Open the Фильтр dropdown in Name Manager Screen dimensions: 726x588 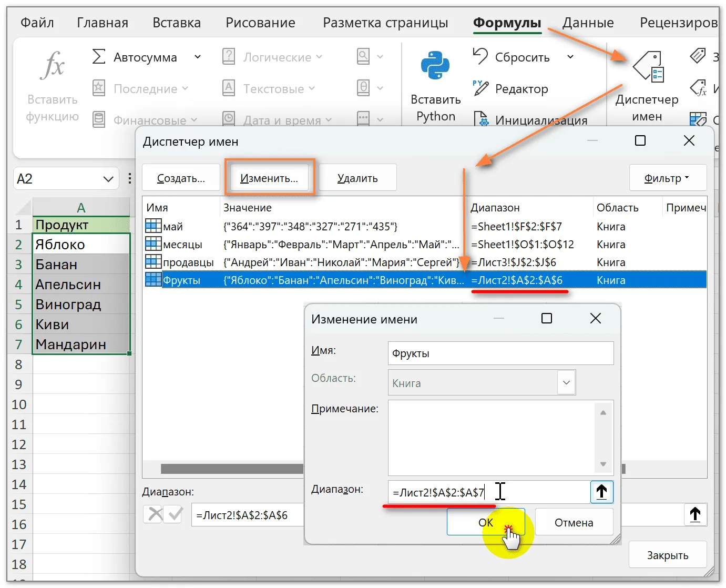click(668, 178)
